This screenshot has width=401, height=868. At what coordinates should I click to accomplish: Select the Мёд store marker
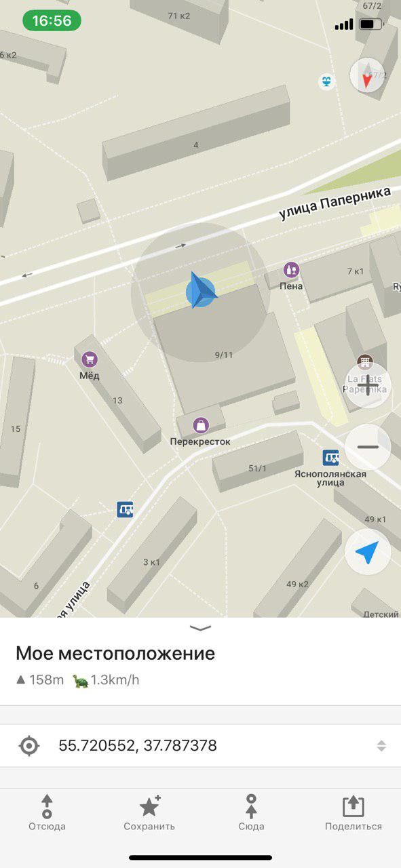click(89, 359)
